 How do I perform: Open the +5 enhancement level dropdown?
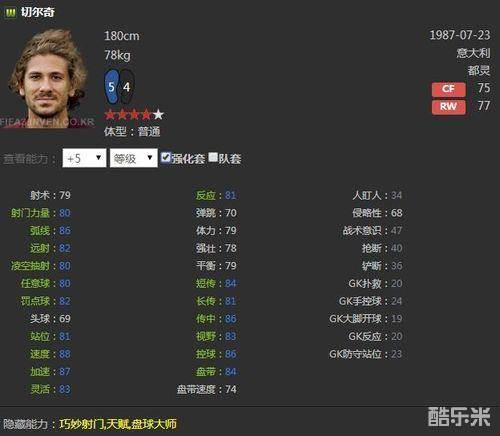84,158
